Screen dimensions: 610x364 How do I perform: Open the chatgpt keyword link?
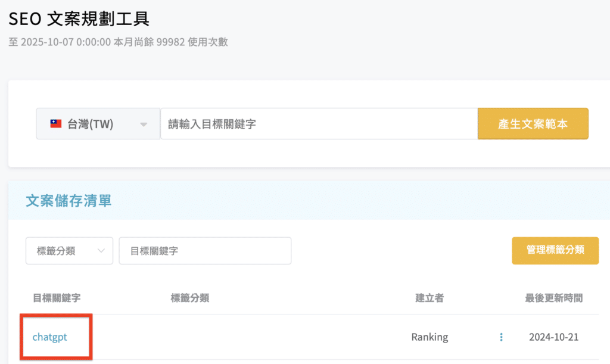[50, 337]
